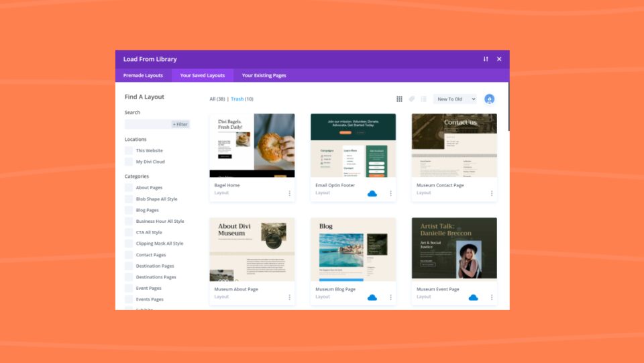This screenshot has width=644, height=363.
Task: Check Event Pages category
Action: point(129,289)
